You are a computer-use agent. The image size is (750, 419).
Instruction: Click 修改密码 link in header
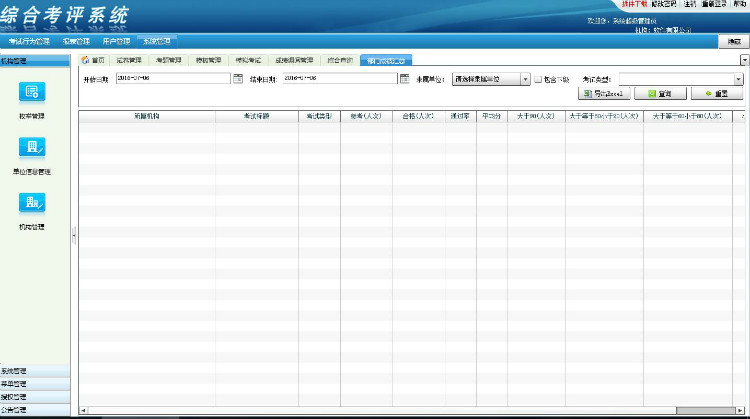click(664, 4)
